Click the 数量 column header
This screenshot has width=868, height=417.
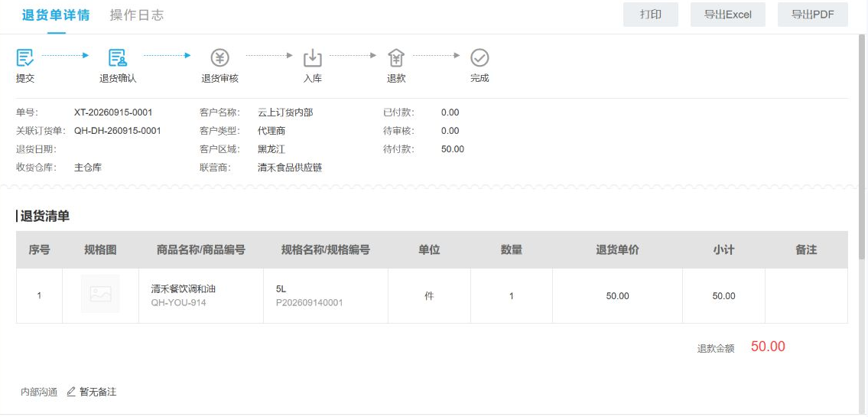[x=512, y=249]
